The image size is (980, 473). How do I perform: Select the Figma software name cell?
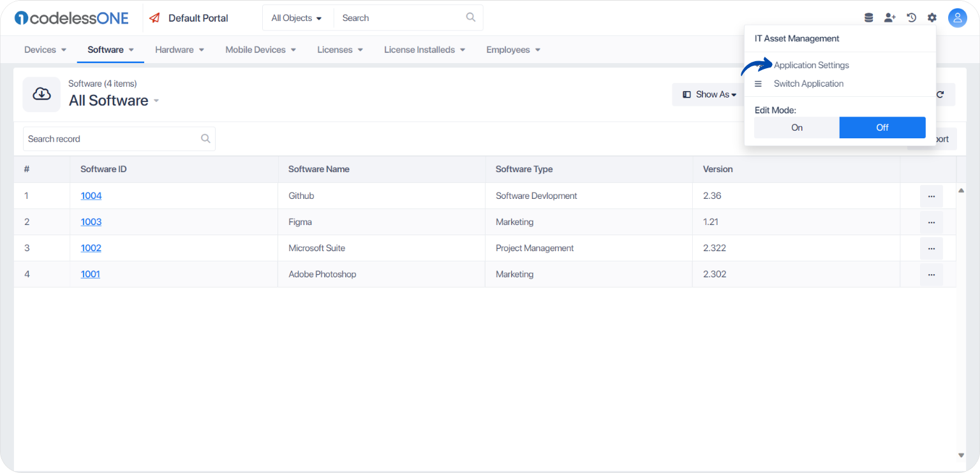382,222
